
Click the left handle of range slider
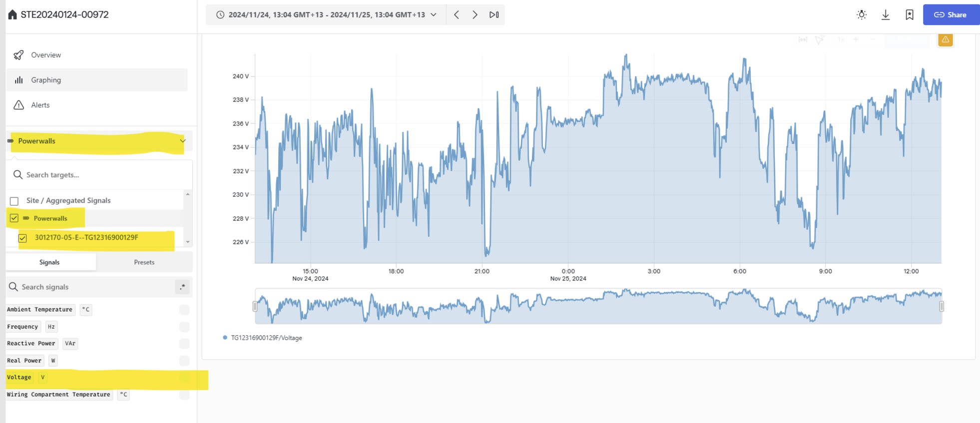click(255, 306)
